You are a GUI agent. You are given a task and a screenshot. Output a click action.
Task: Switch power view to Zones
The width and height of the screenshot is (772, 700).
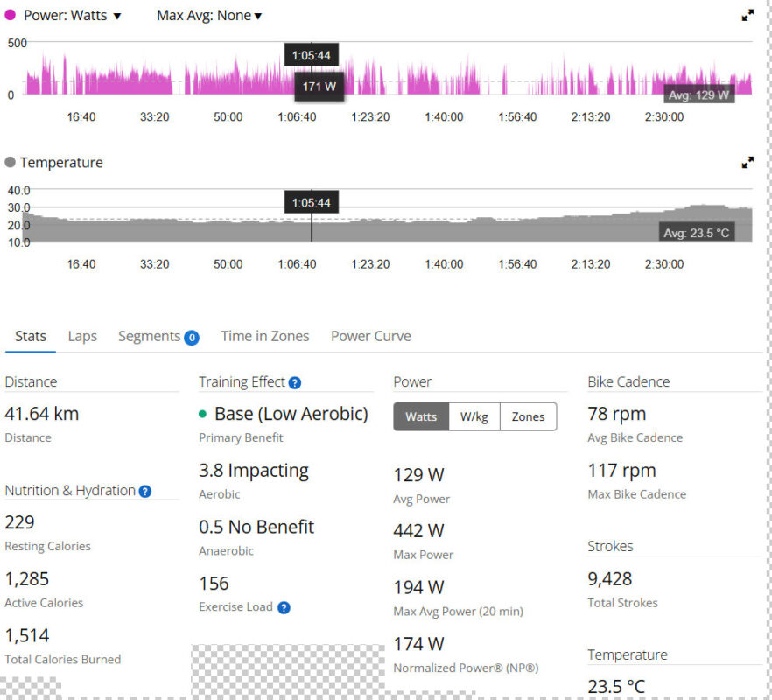pyautogui.click(x=529, y=416)
